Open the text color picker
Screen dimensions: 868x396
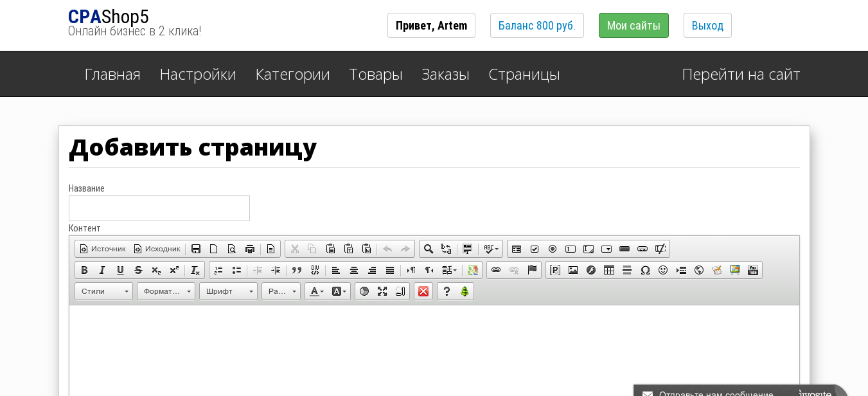click(x=317, y=291)
